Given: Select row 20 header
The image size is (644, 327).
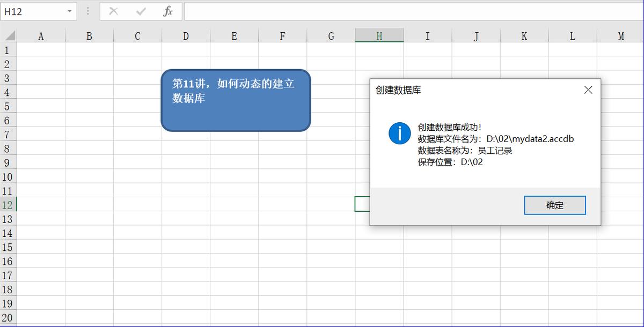Looking at the screenshot, I should point(8,317).
